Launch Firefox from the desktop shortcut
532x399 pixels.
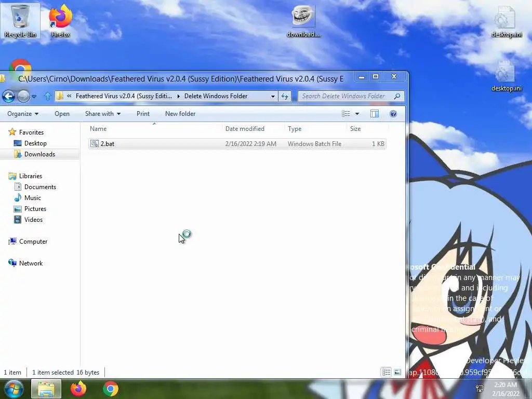click(60, 21)
